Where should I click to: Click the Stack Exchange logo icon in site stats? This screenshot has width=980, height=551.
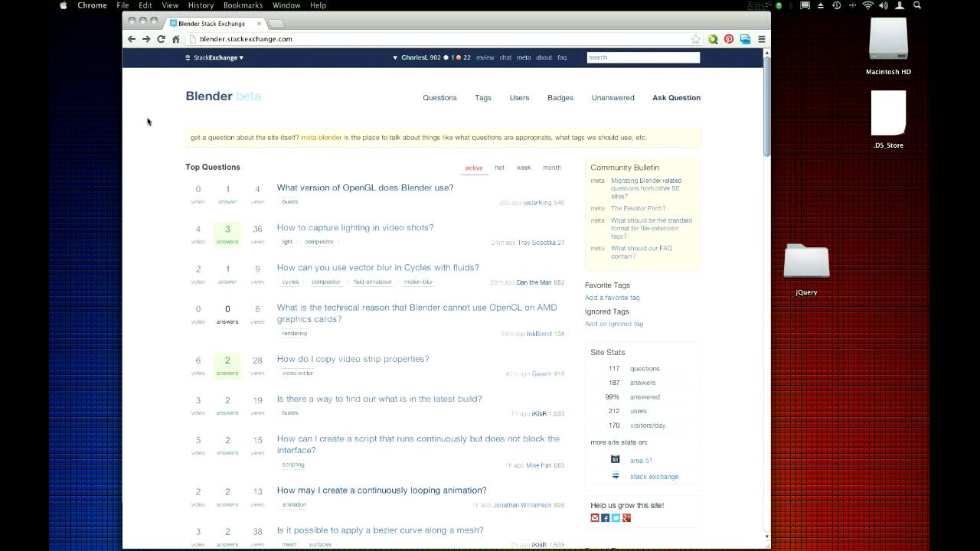(615, 475)
